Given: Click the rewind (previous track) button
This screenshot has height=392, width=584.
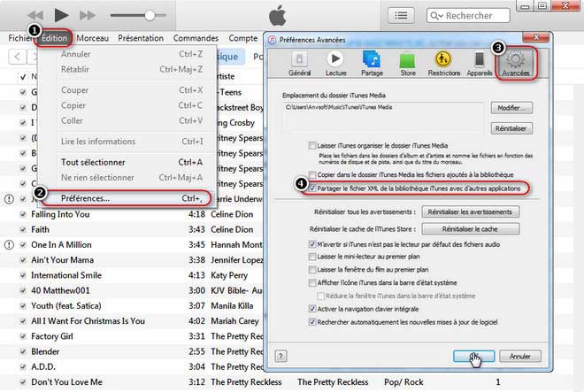Looking at the screenshot, I should 35,15.
